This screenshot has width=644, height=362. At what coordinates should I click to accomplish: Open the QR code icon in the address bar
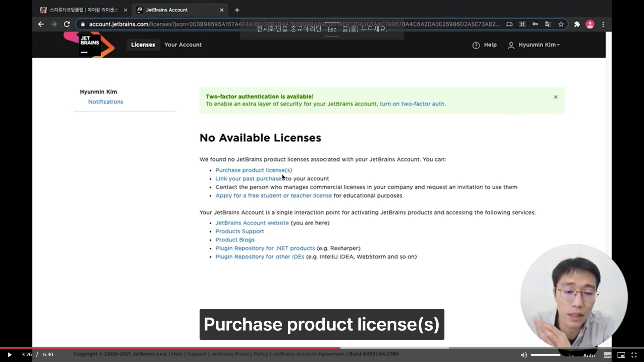pos(522,24)
